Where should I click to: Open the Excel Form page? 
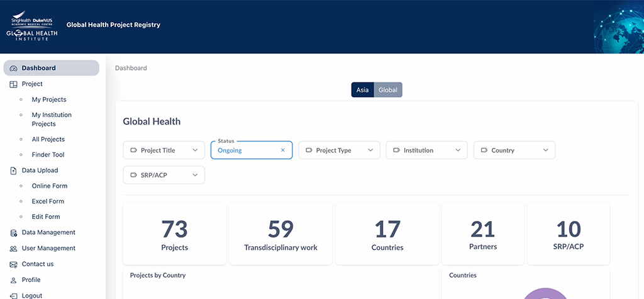(48, 201)
